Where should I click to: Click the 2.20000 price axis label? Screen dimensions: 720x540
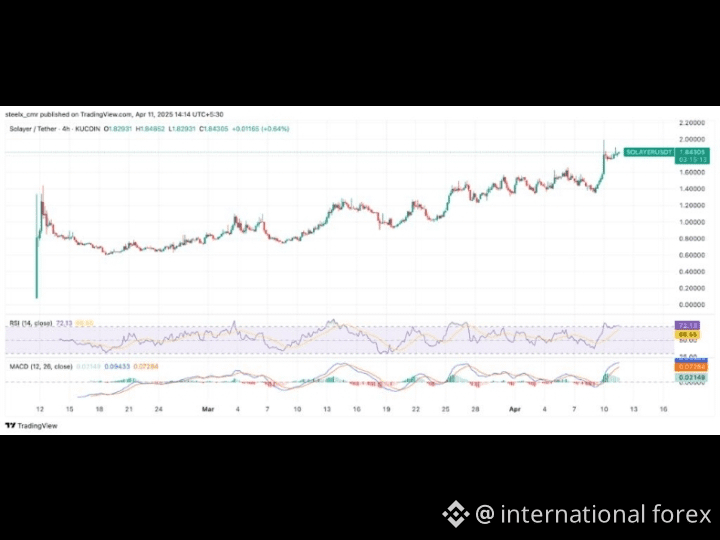click(x=692, y=123)
